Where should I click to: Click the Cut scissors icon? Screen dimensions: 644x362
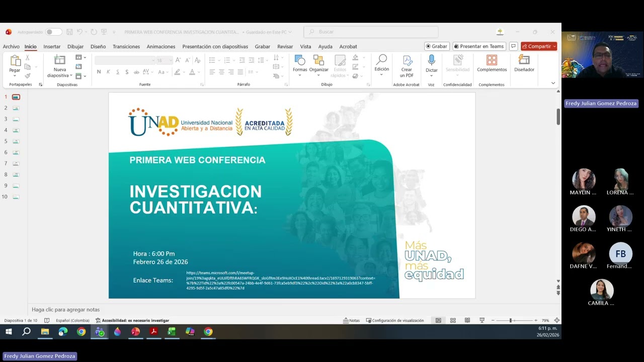coord(28,58)
